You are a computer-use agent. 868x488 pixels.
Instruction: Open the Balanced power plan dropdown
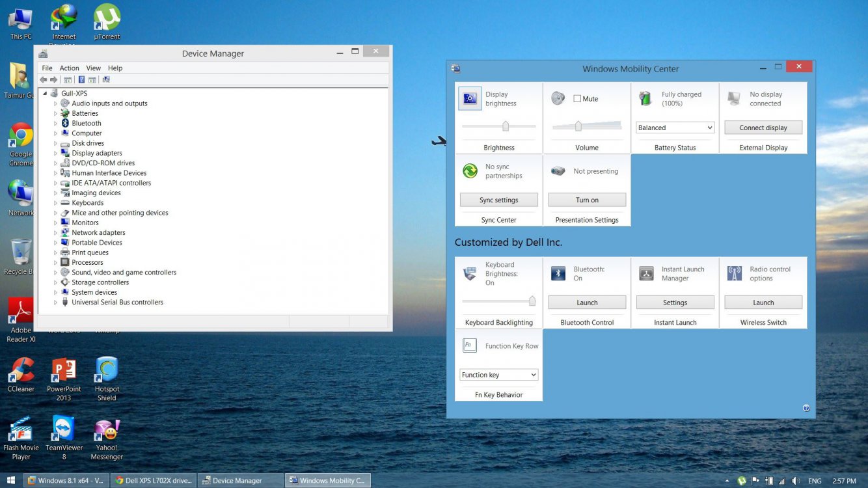(x=675, y=127)
